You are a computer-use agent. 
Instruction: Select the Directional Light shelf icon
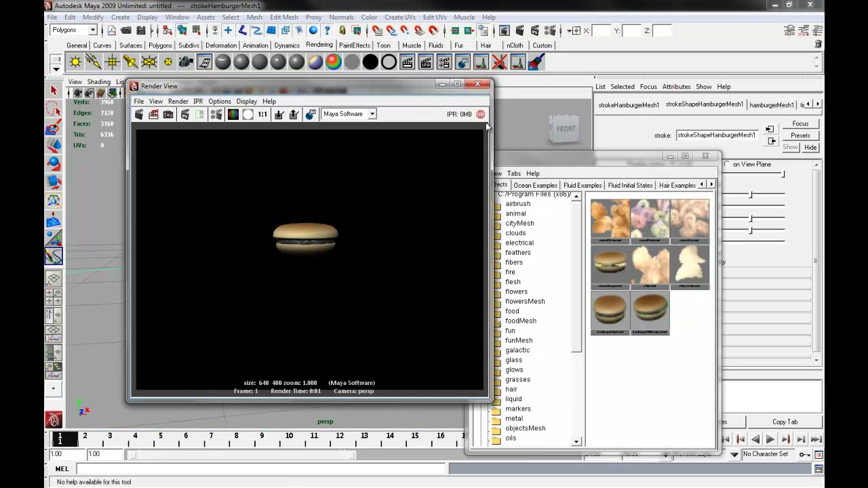coord(94,62)
